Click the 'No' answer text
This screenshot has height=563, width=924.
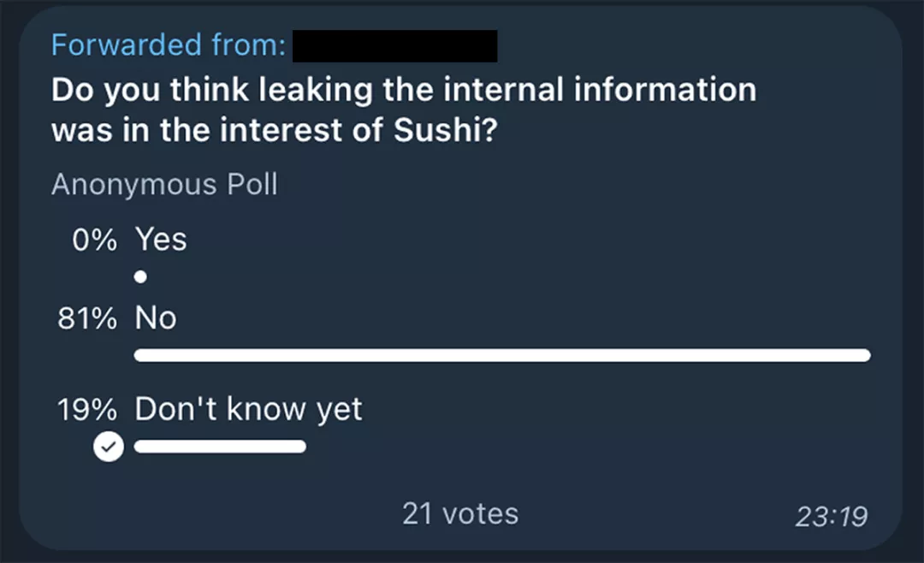coord(156,318)
